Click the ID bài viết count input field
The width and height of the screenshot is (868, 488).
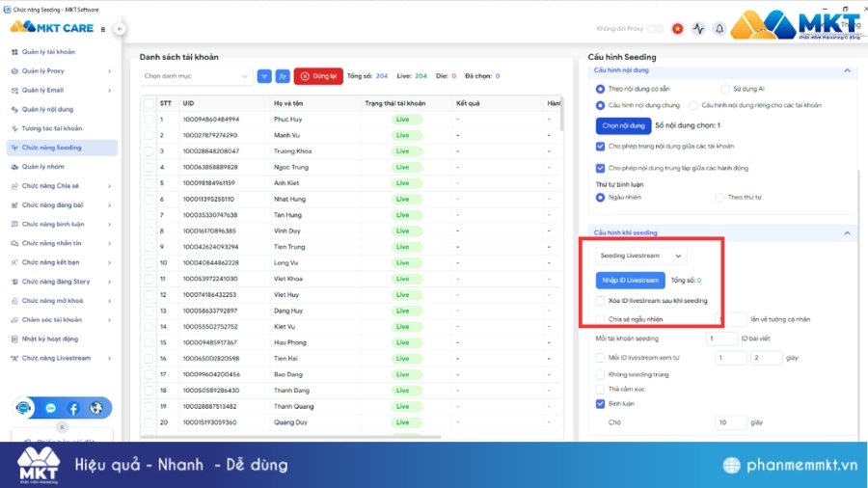(721, 339)
